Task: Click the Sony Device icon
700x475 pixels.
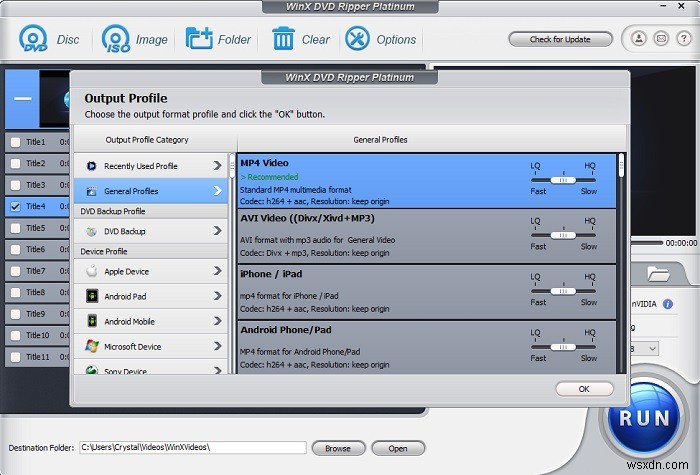Action: [x=92, y=370]
